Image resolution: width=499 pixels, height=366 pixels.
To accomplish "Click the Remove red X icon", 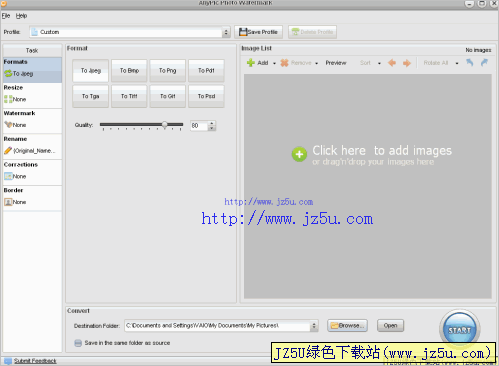I will (x=284, y=63).
